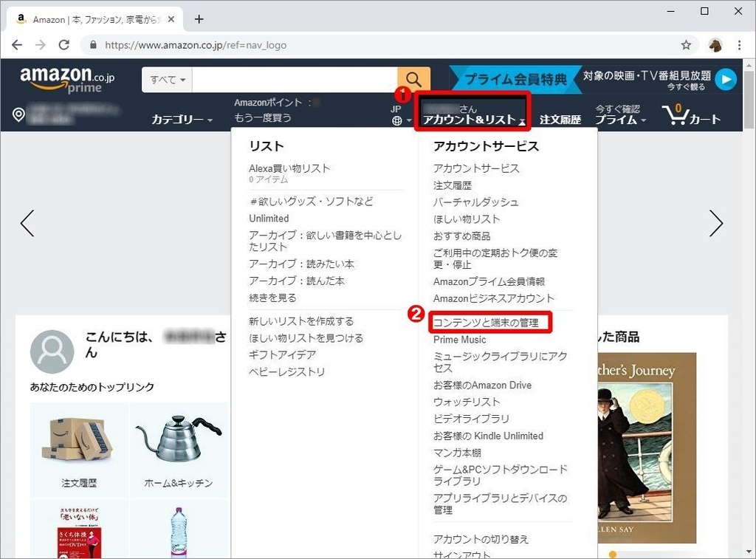Viewport: 756px width, 559px height.
Task: Click the site padlock icon
Action: coord(93,45)
